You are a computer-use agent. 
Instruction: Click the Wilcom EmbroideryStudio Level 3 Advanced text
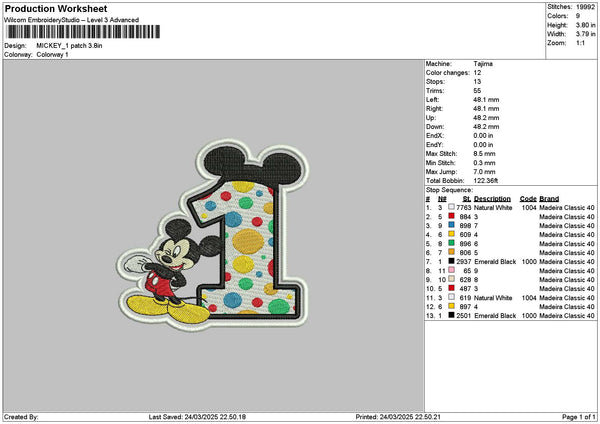click(x=71, y=20)
